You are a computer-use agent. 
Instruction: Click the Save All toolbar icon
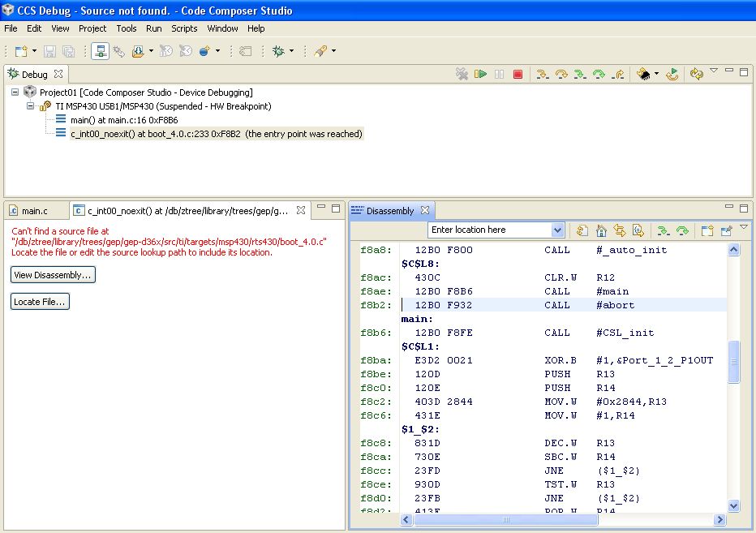point(68,51)
